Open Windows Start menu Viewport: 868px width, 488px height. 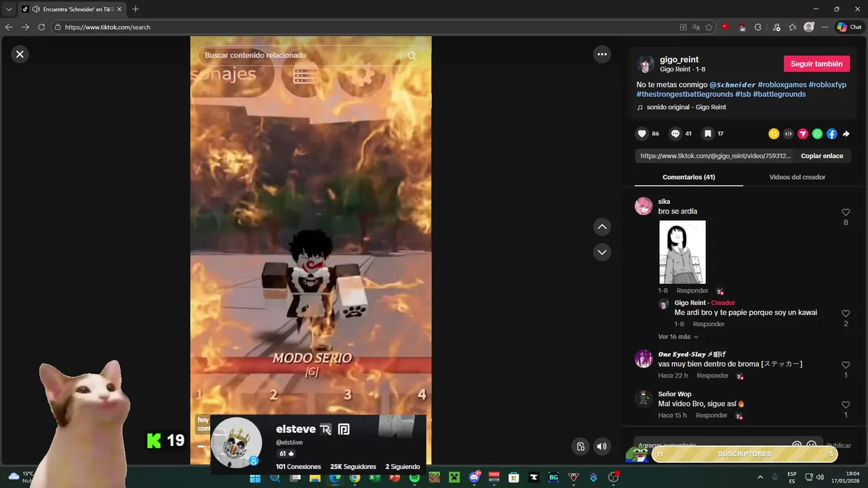click(x=255, y=478)
